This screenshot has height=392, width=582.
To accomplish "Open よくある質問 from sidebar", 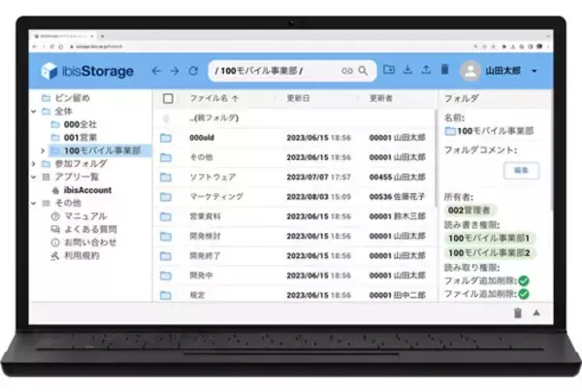I will click(x=90, y=229).
